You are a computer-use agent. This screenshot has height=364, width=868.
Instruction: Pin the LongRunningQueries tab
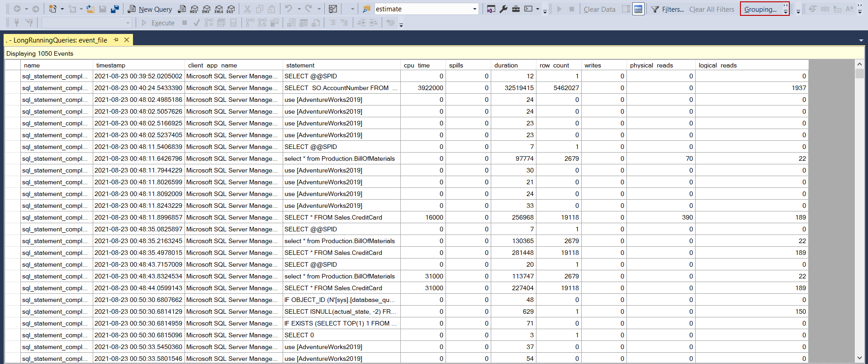click(116, 40)
